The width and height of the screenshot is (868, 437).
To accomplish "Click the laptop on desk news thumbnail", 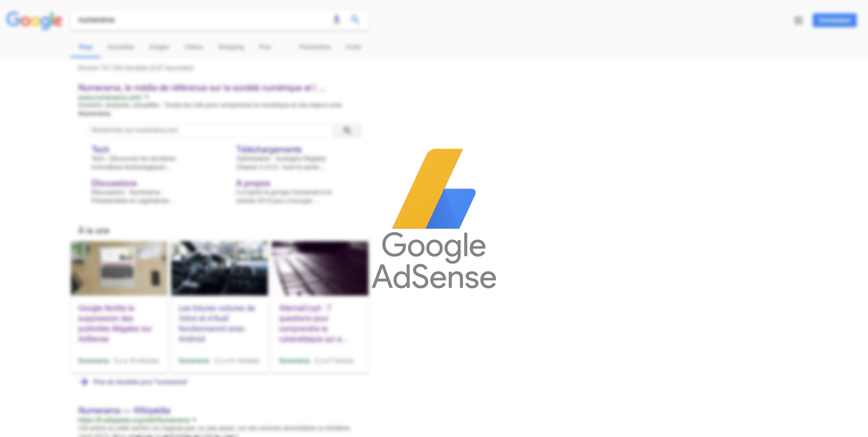I will pyautogui.click(x=119, y=268).
